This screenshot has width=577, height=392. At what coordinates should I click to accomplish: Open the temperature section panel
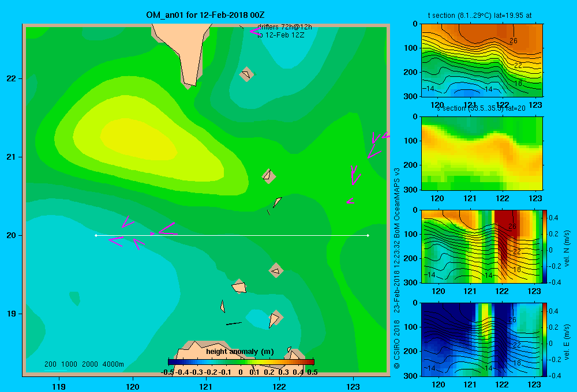click(x=482, y=61)
